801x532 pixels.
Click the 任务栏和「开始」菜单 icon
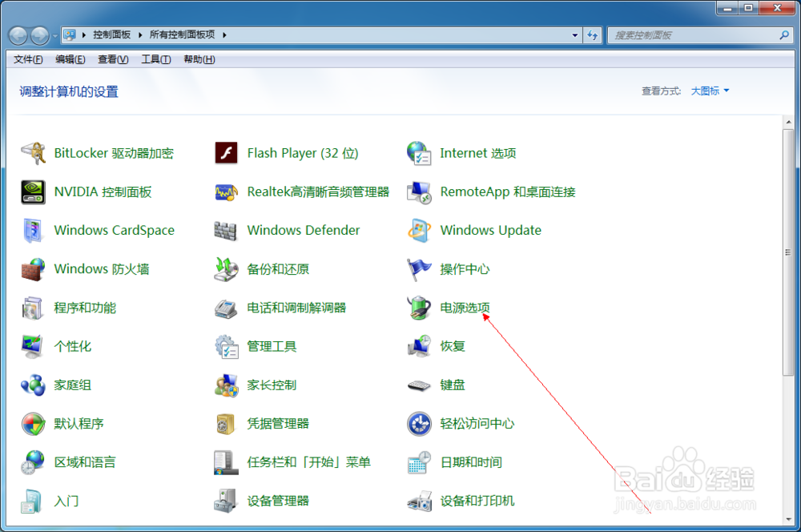pos(227,462)
